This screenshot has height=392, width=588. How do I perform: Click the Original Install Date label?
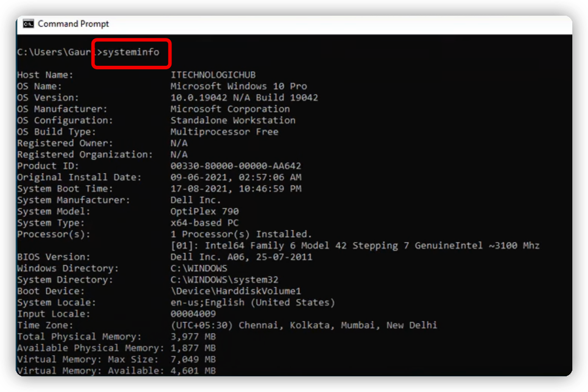[x=79, y=178]
